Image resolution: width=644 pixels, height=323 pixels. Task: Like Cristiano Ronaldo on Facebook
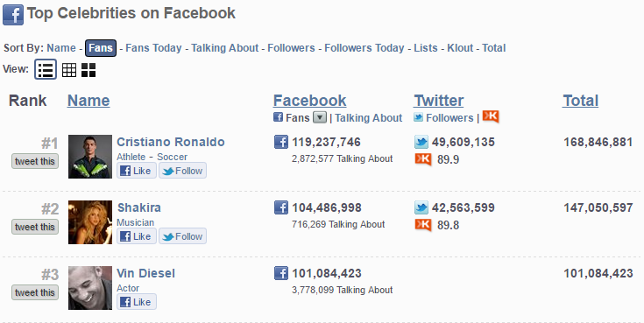137,171
